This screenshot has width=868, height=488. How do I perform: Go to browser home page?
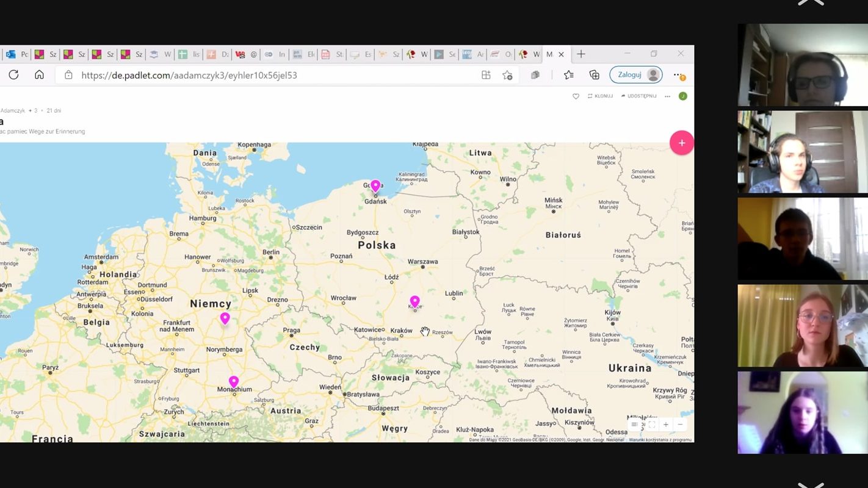click(x=39, y=75)
